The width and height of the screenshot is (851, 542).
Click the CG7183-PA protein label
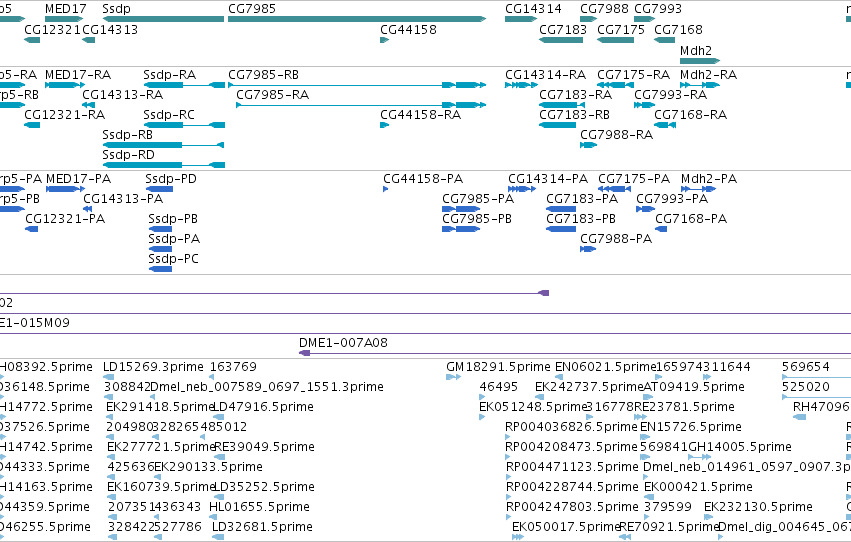pyautogui.click(x=582, y=199)
